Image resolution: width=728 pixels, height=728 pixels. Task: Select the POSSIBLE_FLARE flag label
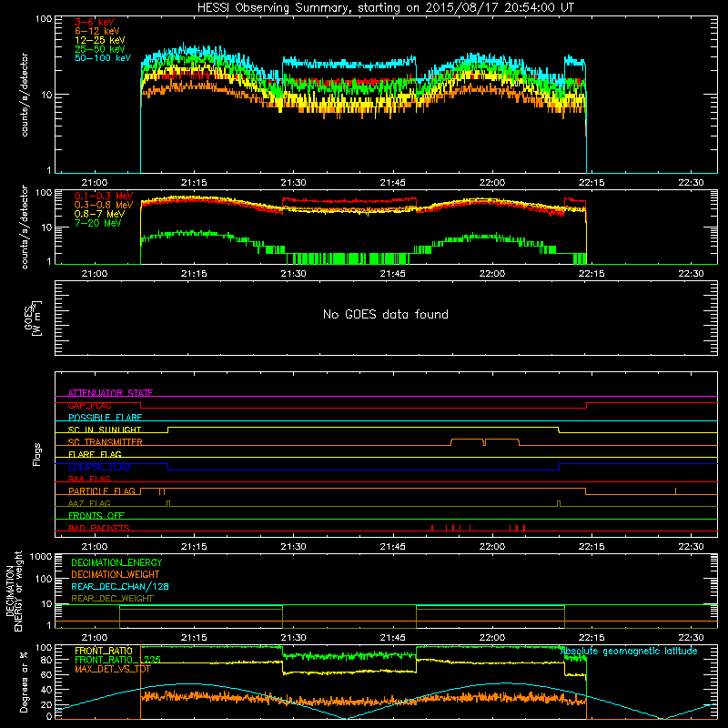click(105, 418)
